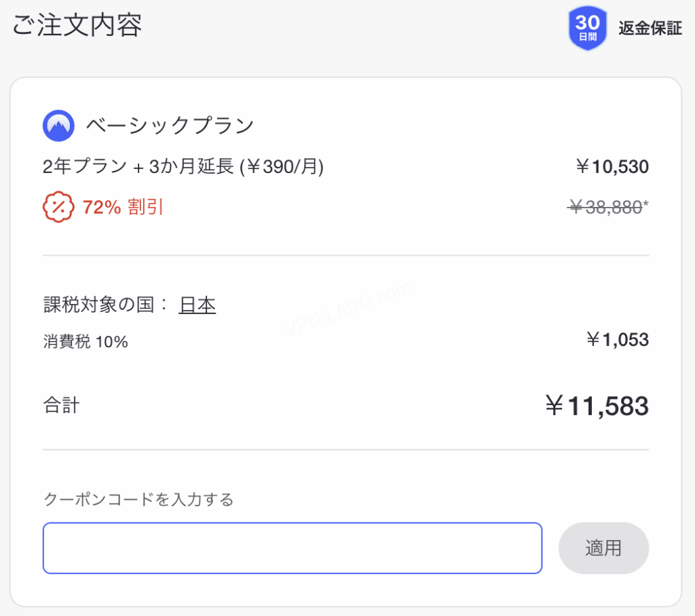Click the red percent discount badge icon
This screenshot has height=616, width=695.
tap(58, 208)
